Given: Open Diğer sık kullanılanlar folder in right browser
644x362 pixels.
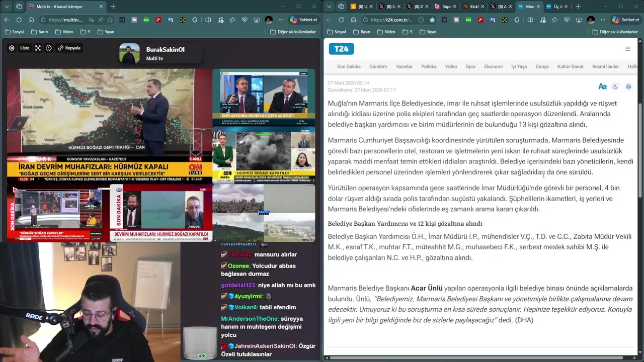Looking at the screenshot, I should tap(615, 32).
